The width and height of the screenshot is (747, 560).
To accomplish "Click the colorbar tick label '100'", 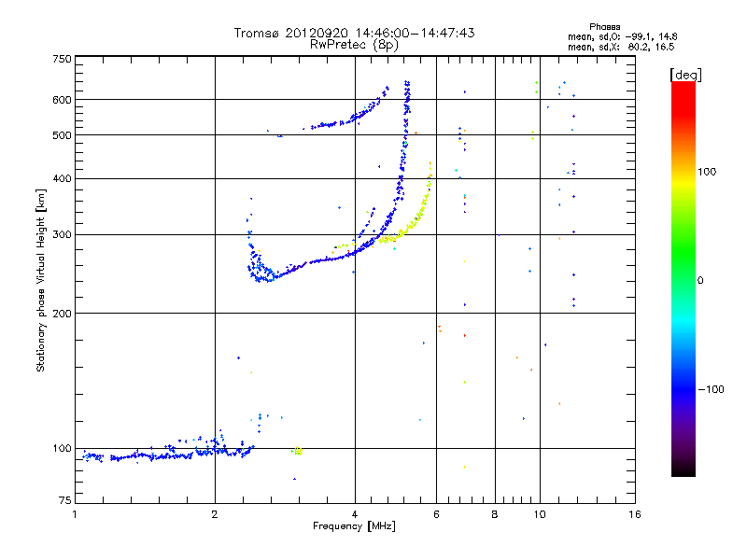I will (707, 172).
